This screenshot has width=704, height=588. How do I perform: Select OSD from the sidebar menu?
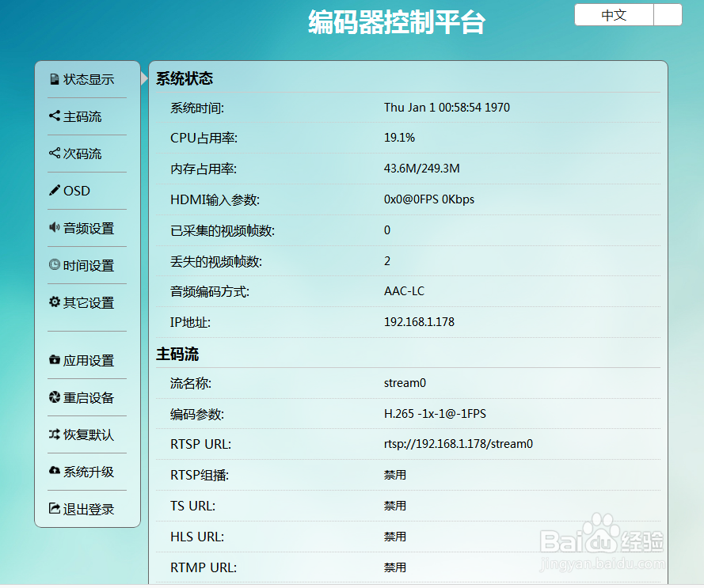pos(75,191)
